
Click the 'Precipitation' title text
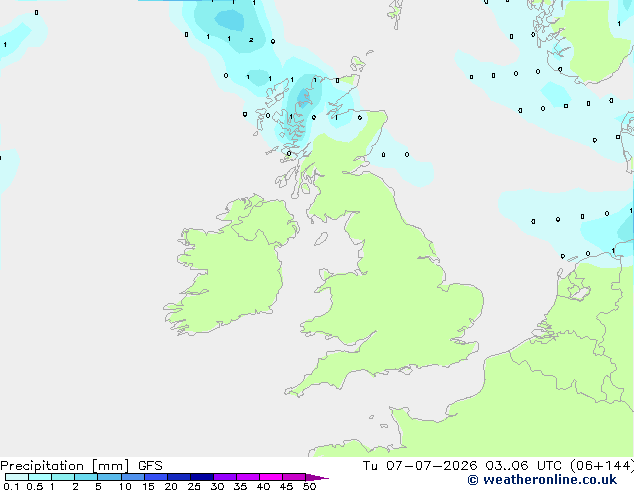pyautogui.click(x=42, y=466)
